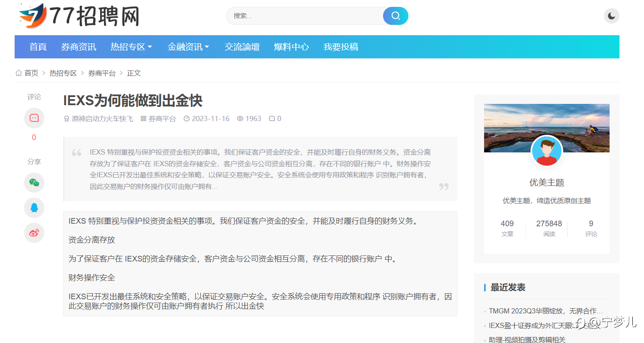This screenshot has height=343, width=644.
Task: Go to 首页 in breadcrumb
Action: pyautogui.click(x=31, y=73)
